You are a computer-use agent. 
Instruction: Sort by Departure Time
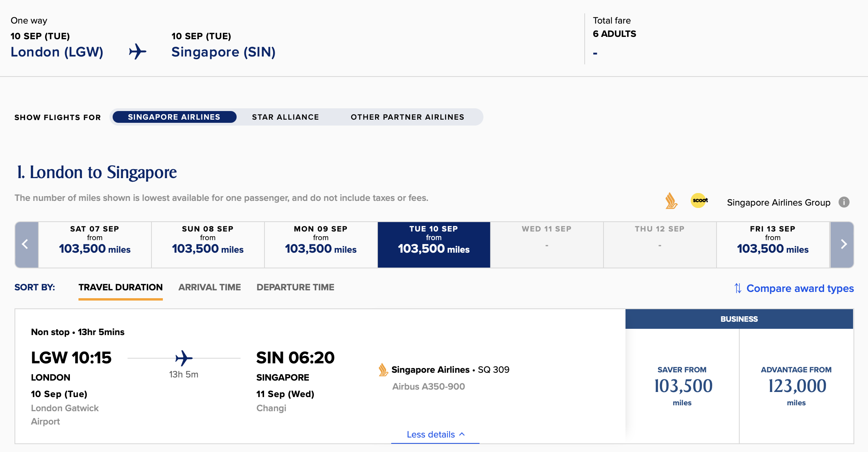click(295, 287)
